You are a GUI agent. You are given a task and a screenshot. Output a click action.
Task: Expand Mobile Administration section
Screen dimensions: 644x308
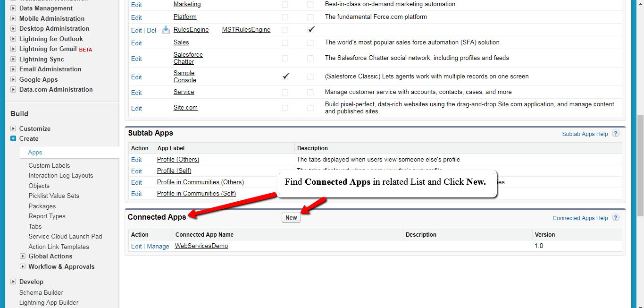click(x=13, y=18)
